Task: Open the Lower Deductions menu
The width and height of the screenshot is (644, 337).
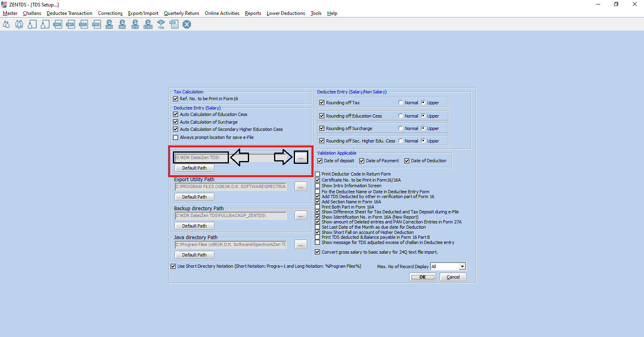Action: click(286, 13)
